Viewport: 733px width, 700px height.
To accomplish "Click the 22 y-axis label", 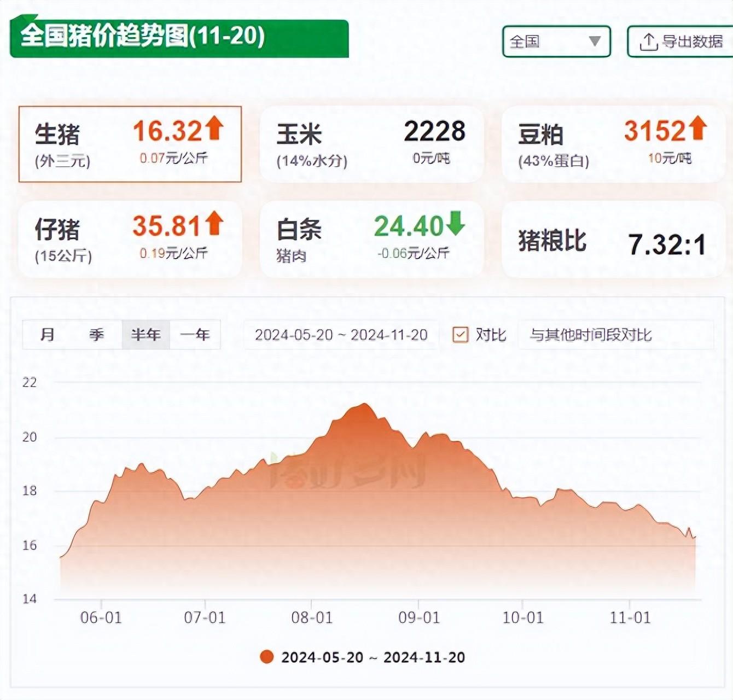I will point(30,382).
